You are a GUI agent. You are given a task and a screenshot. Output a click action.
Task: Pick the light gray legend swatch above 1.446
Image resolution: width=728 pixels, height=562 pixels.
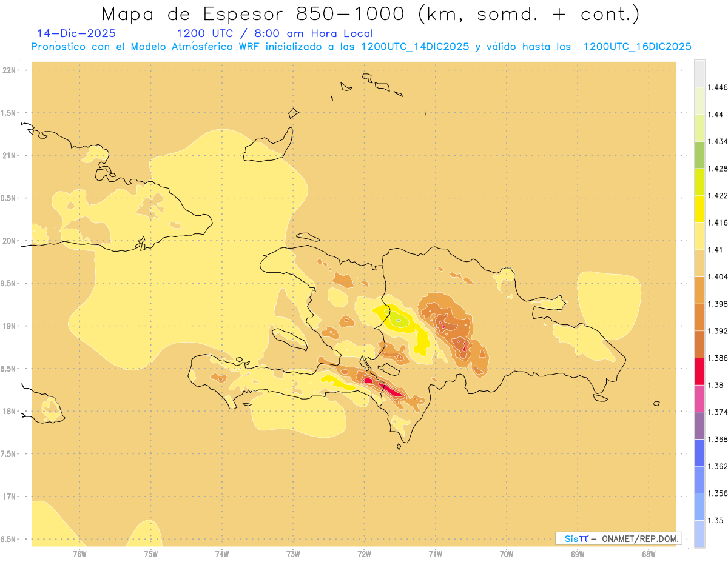click(x=699, y=74)
